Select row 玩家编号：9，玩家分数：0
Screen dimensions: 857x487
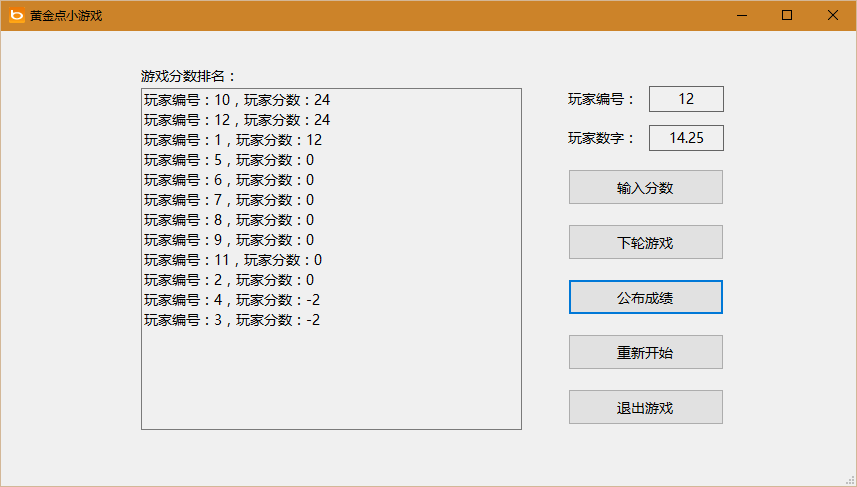(x=331, y=240)
